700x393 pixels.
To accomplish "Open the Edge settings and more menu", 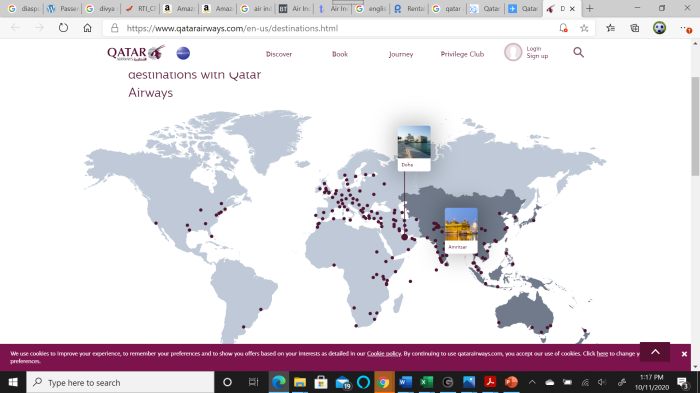I will tap(686, 29).
